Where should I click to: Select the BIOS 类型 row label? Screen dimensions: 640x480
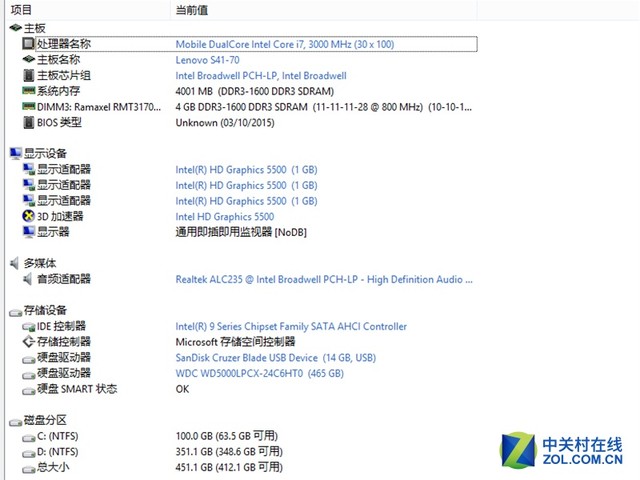[59, 122]
